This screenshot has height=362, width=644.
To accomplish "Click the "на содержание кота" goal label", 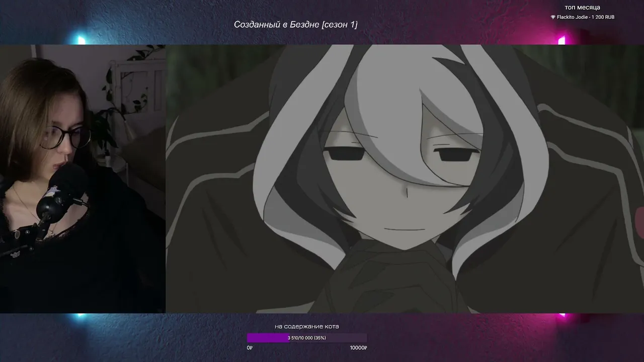I will tap(307, 326).
